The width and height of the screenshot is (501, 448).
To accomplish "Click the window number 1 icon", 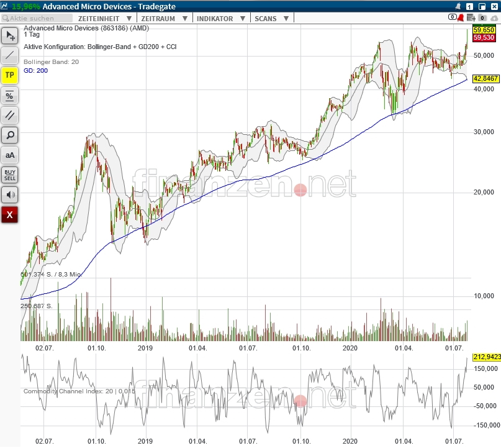I will click(469, 6).
